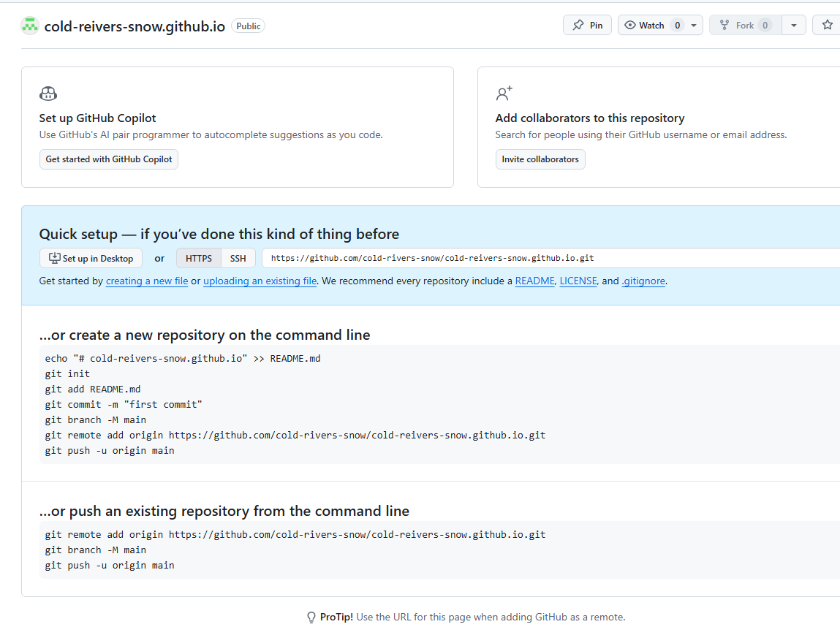Open uploading an existing file link
Image resolution: width=840 pixels, height=627 pixels.
(x=260, y=281)
